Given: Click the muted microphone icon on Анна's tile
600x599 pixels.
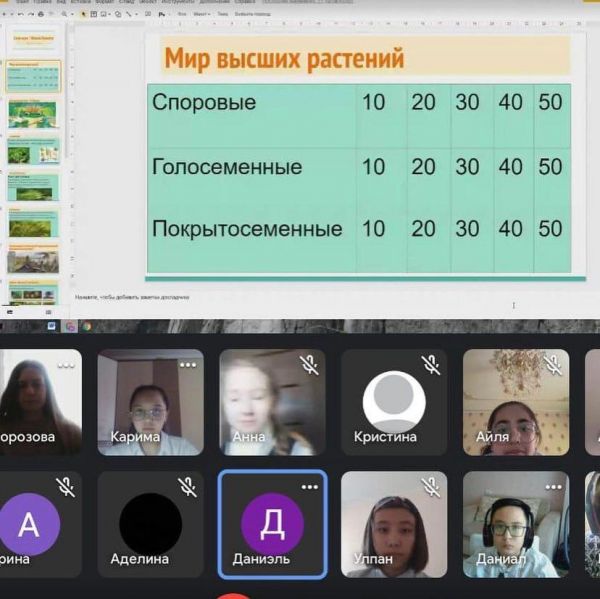Looking at the screenshot, I should (x=309, y=366).
